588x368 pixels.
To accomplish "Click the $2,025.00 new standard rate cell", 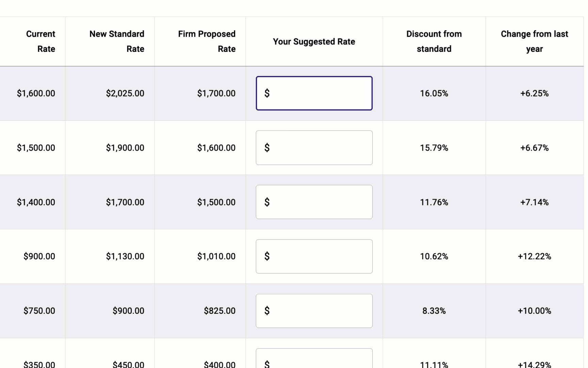I will [x=125, y=93].
